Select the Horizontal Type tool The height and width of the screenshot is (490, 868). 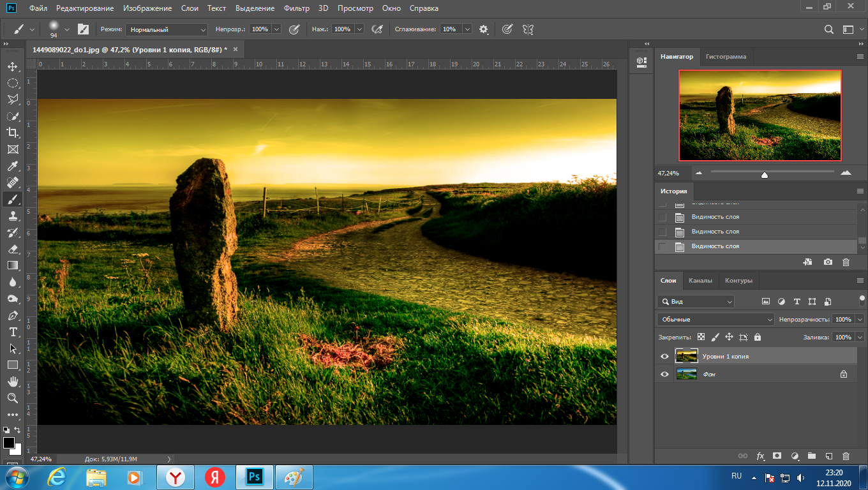(x=13, y=332)
